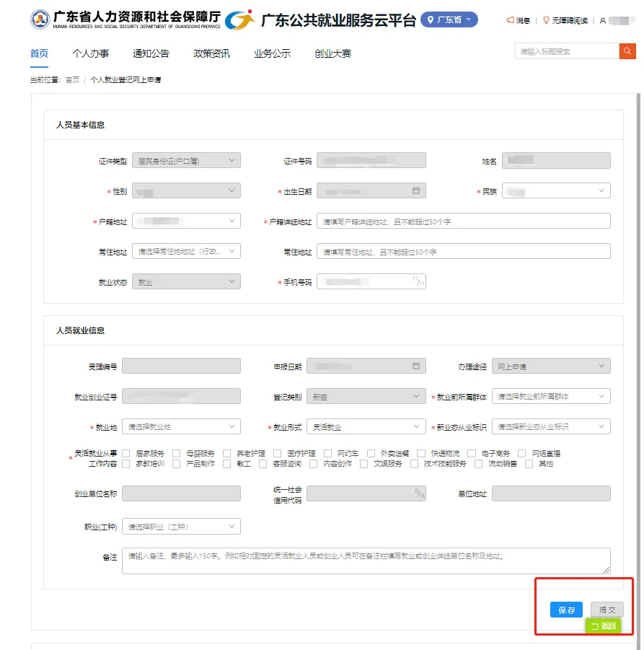This screenshot has height=650, width=644.
Task: Expand the 办理途径 dropdown
Action: tap(551, 366)
